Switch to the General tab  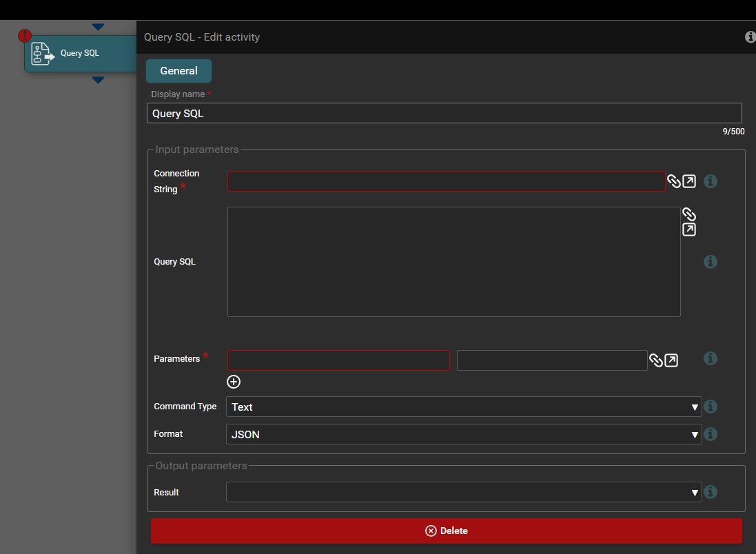(x=178, y=71)
